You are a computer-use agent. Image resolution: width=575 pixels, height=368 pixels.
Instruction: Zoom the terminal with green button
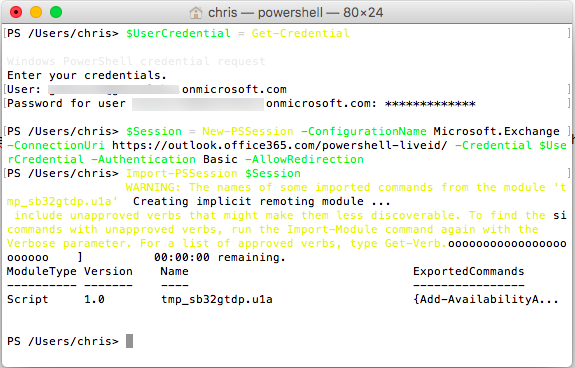pos(56,12)
